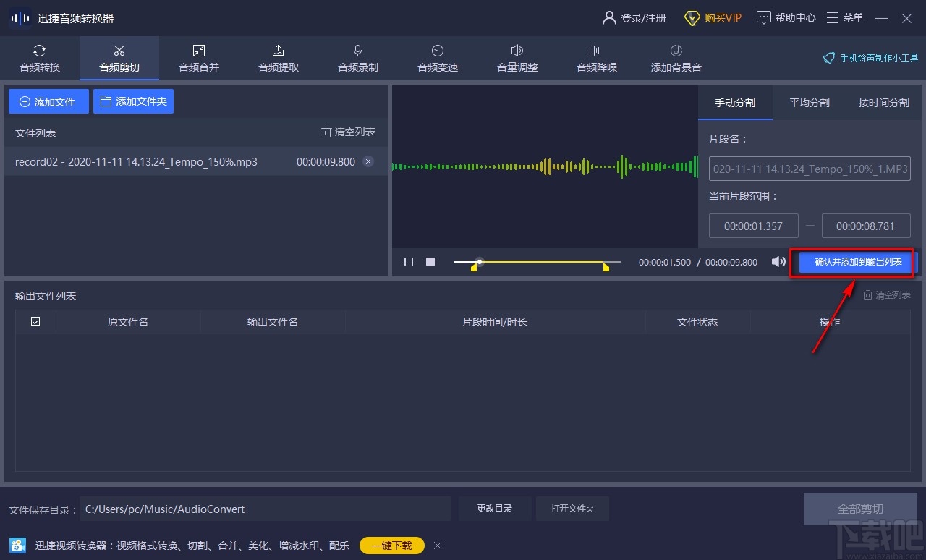The height and width of the screenshot is (560, 926).
Task: Open the 帮助中心 help center
Action: 786,17
